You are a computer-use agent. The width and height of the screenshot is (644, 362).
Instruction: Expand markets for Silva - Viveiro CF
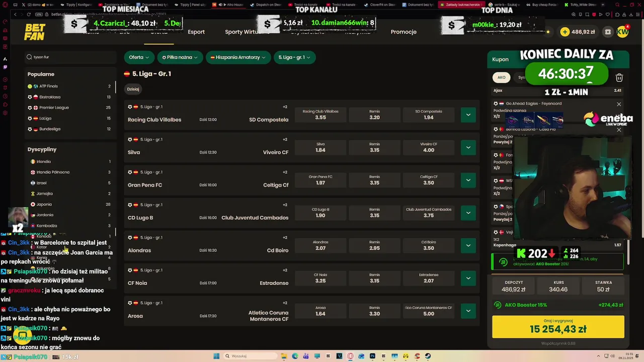(x=468, y=147)
